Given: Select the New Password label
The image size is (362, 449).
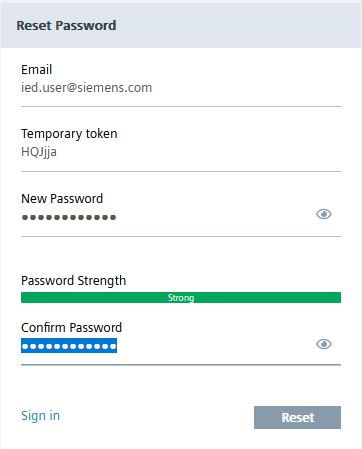Looking at the screenshot, I should pos(62,199).
